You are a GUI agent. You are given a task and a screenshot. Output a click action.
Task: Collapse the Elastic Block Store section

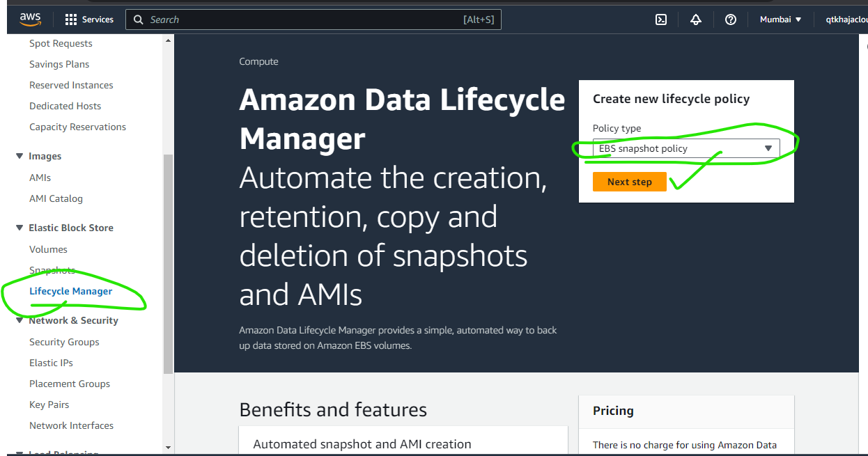pyautogui.click(x=20, y=228)
